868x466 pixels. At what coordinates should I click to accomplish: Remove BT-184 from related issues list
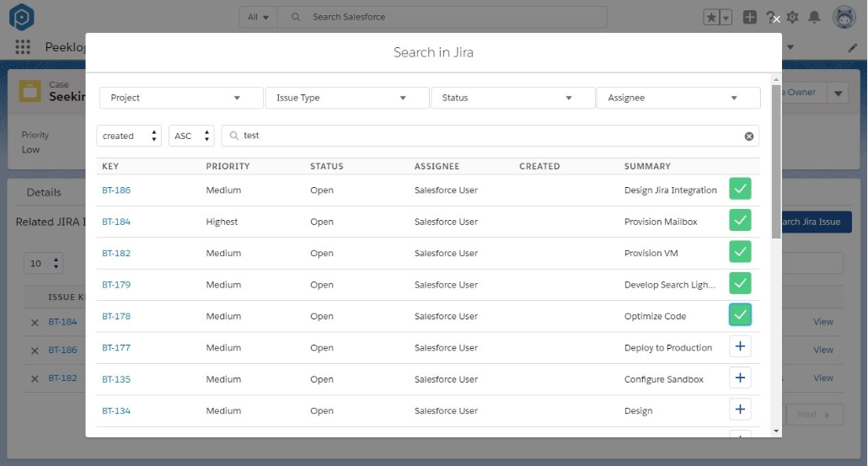(x=35, y=323)
